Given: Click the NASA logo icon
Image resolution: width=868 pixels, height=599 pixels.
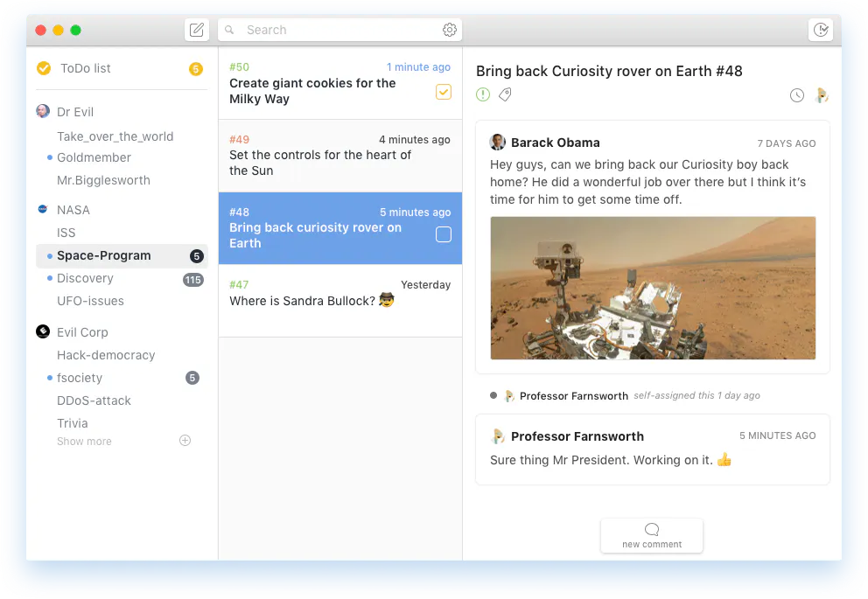Looking at the screenshot, I should [x=43, y=209].
